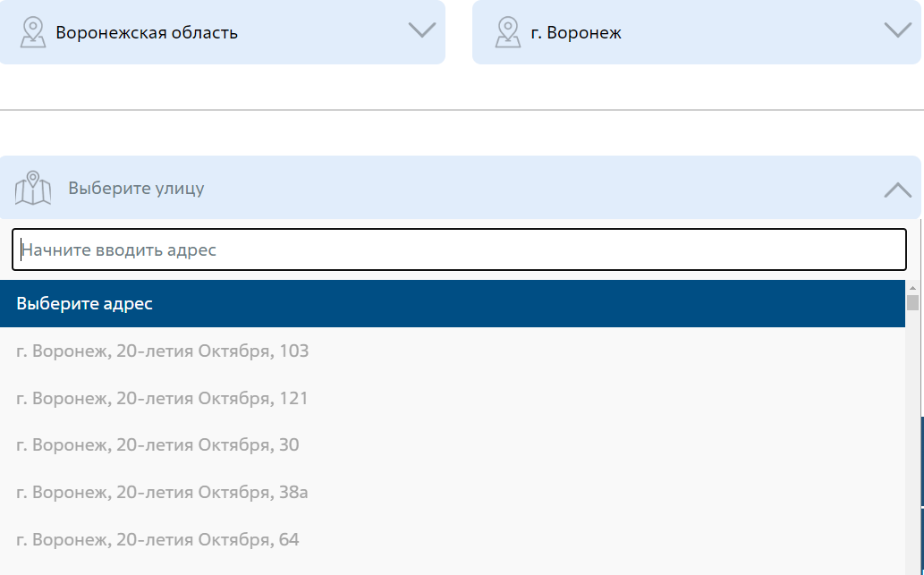
Task: Click the address list scrollbar thumb
Action: pyautogui.click(x=912, y=303)
